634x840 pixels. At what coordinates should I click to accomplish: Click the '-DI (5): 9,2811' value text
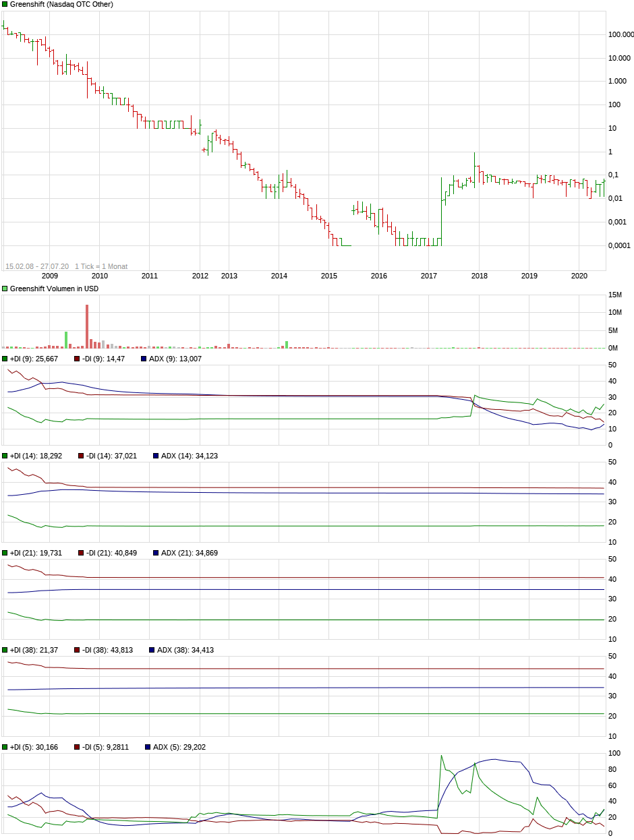click(x=105, y=747)
